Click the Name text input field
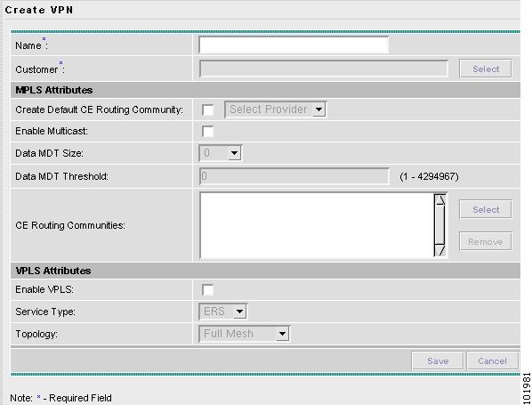Viewport: 532px width, 405px height. tap(294, 45)
